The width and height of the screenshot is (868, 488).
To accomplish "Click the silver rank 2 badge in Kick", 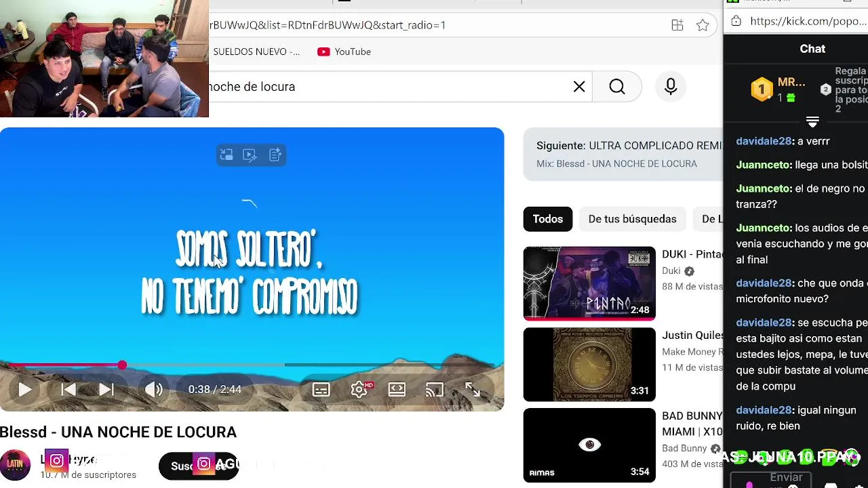I will [825, 89].
